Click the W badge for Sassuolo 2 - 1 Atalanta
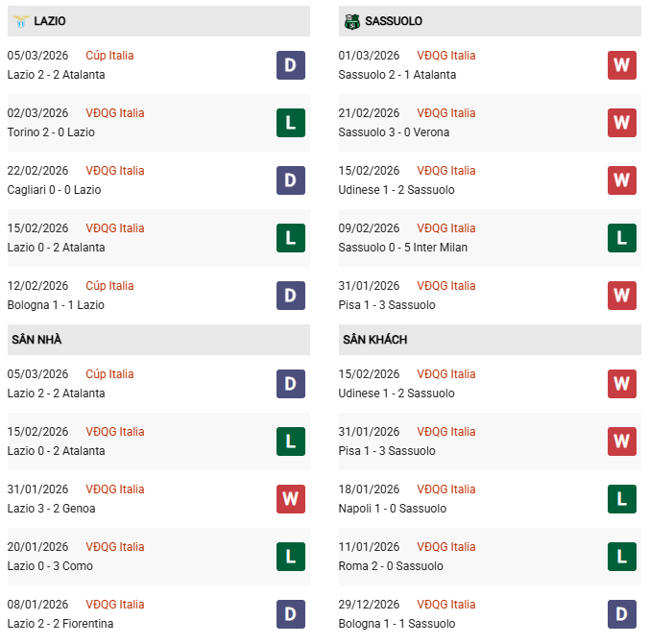 [621, 65]
